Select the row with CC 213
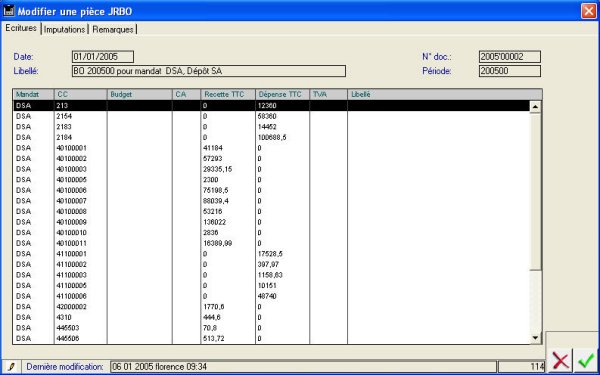 click(x=271, y=106)
